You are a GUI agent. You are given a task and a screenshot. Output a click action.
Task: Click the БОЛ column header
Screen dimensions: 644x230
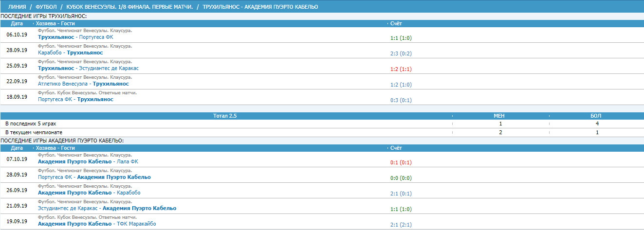pyautogui.click(x=596, y=116)
